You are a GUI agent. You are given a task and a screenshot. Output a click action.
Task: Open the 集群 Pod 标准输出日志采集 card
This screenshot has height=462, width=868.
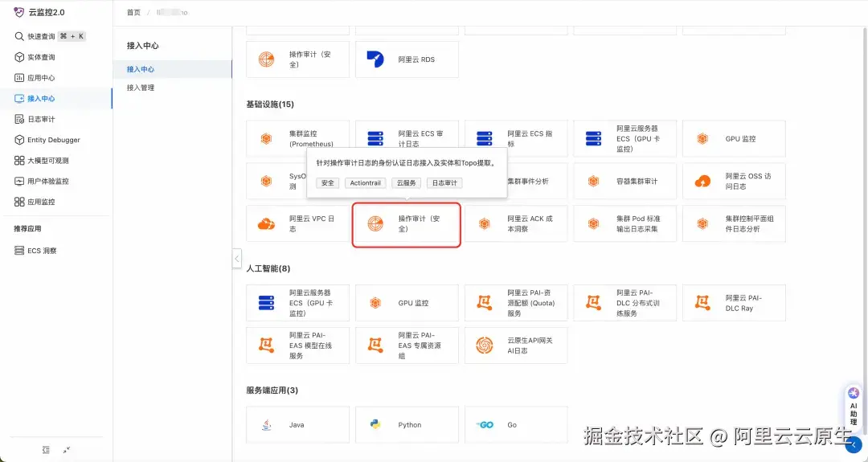[x=625, y=223]
